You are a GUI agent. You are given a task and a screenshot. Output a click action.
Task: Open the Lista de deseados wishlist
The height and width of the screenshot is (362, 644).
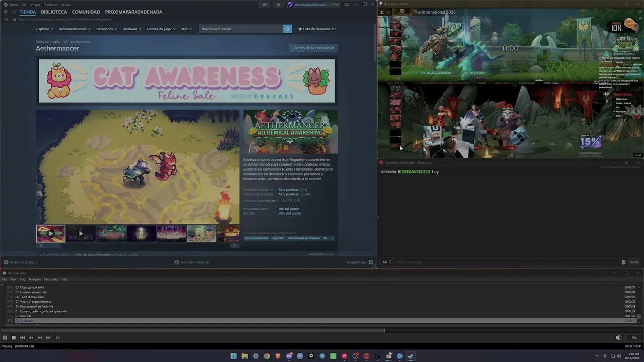click(317, 29)
